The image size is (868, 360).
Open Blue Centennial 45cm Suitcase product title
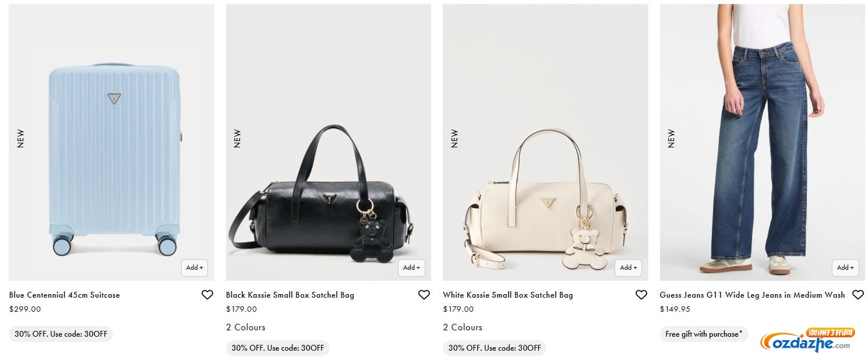(65, 295)
